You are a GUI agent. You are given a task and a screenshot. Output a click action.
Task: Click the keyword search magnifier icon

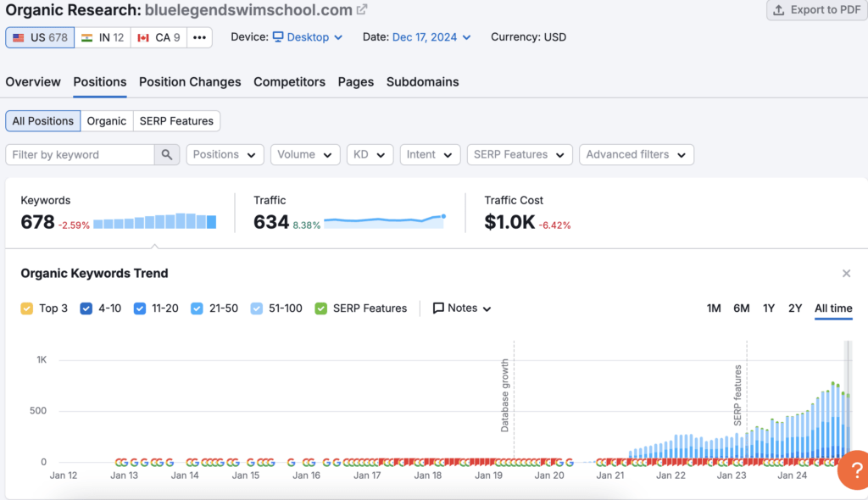pyautogui.click(x=167, y=154)
